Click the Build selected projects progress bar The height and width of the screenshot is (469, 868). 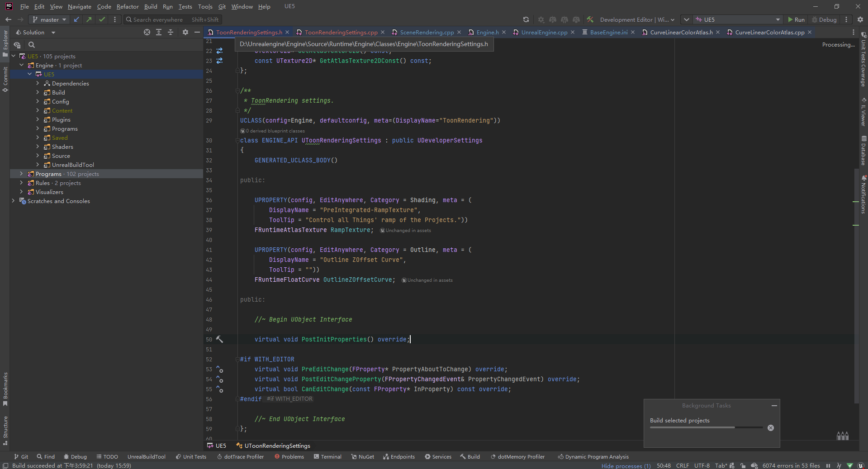point(706,428)
